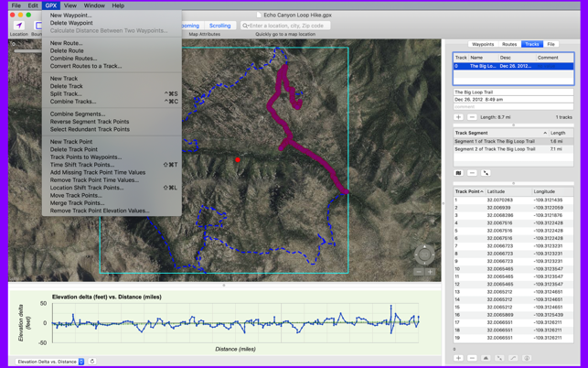Viewport: 588px width, 368px height.
Task: Choose Delete Waypoint menu item
Action: 112,23
